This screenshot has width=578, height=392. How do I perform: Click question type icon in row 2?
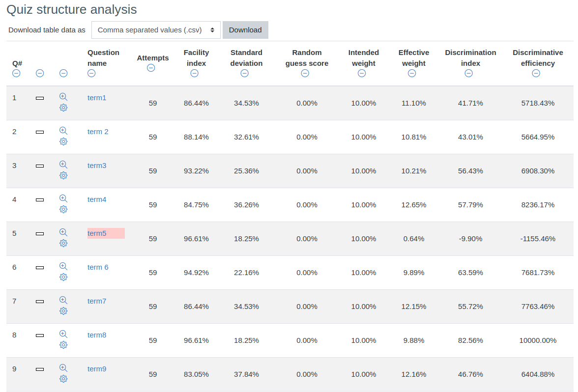pos(40,132)
